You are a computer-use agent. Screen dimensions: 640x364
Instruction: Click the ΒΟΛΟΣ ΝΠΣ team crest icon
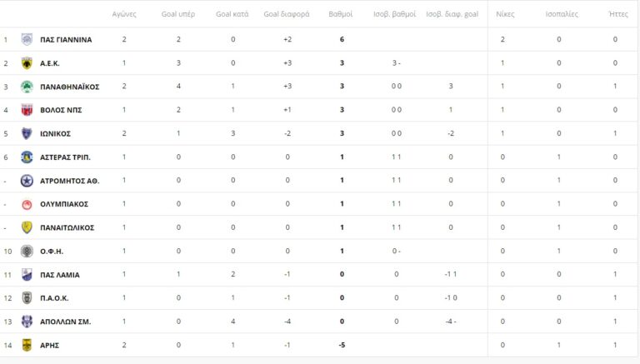pyautogui.click(x=27, y=110)
